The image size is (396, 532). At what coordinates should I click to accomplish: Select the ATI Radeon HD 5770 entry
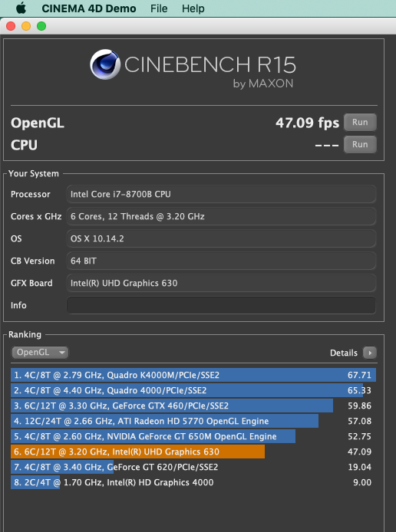coord(193,421)
